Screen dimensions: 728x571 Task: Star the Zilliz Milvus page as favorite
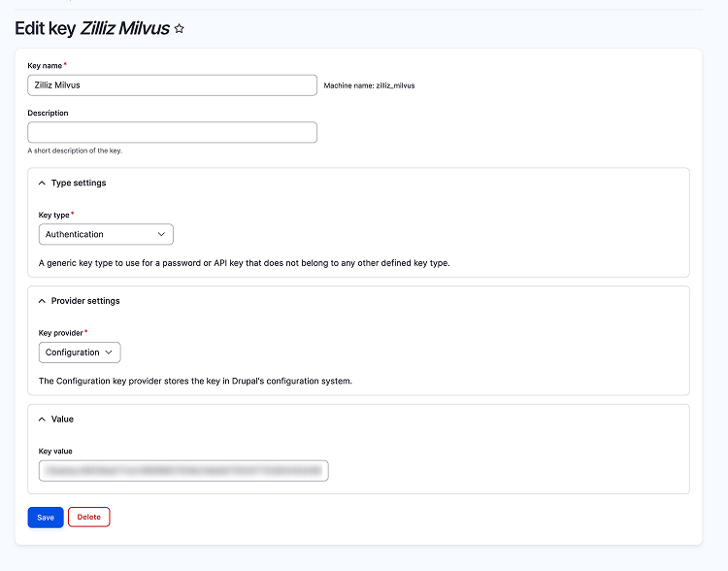179,29
